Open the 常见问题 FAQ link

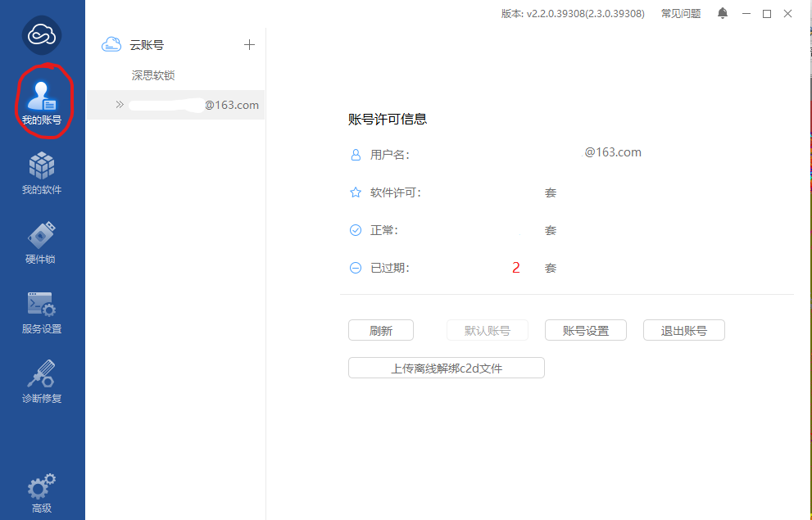point(681,14)
